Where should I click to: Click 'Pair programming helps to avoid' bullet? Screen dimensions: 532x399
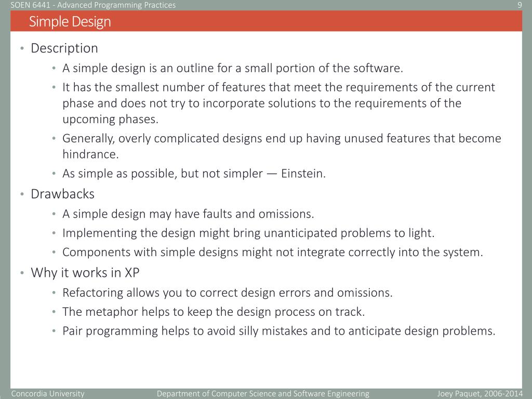pyautogui.click(x=279, y=331)
